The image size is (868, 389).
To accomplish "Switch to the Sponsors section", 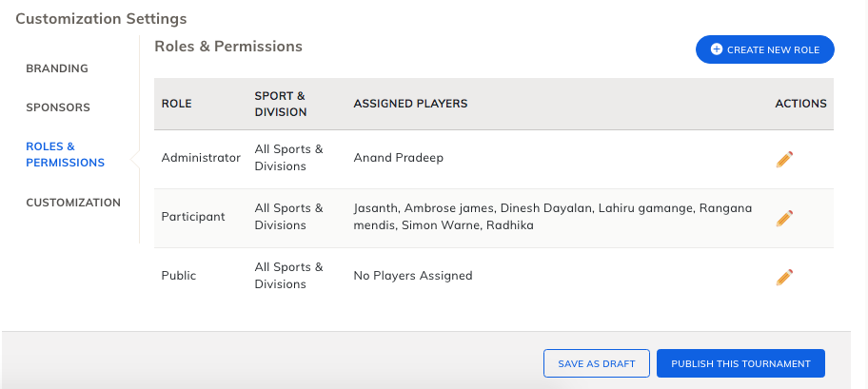I will pos(58,107).
